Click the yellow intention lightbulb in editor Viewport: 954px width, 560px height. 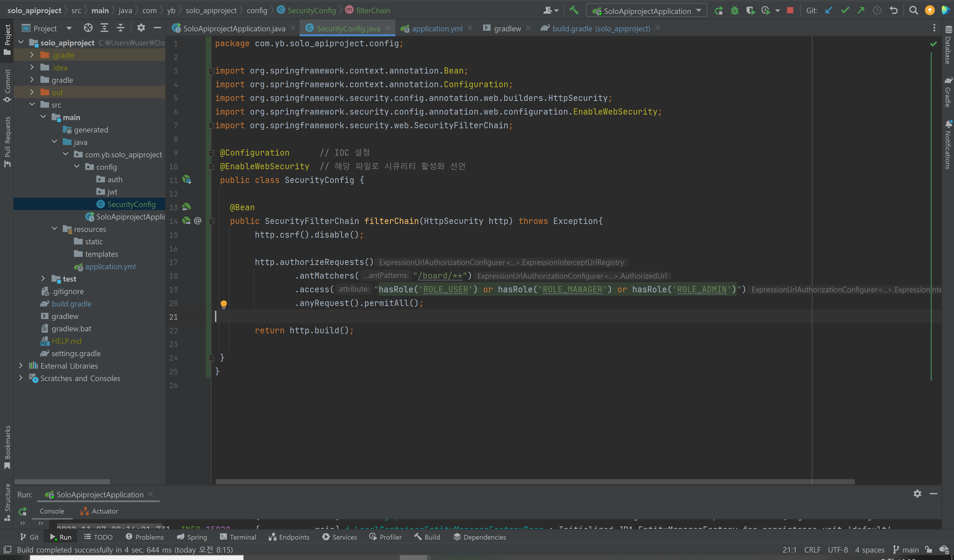(x=223, y=304)
